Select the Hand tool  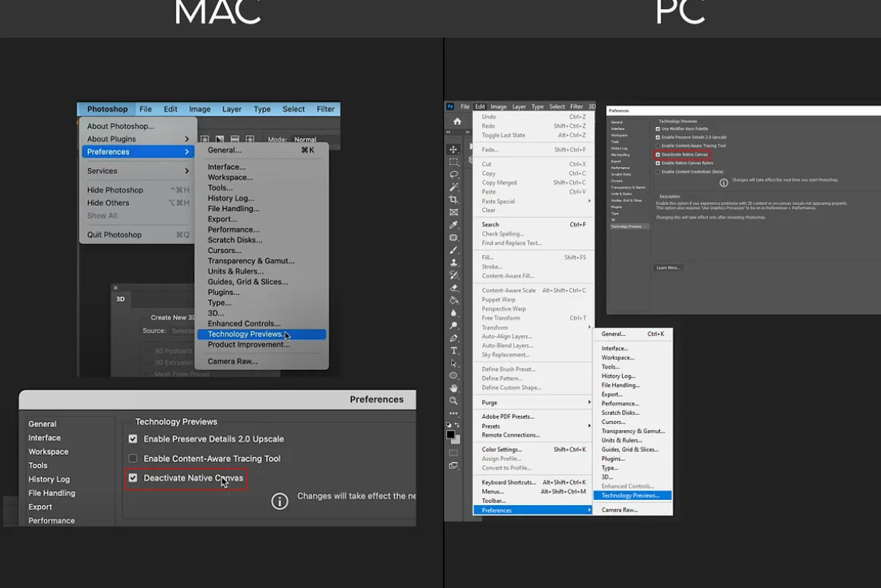(x=453, y=388)
